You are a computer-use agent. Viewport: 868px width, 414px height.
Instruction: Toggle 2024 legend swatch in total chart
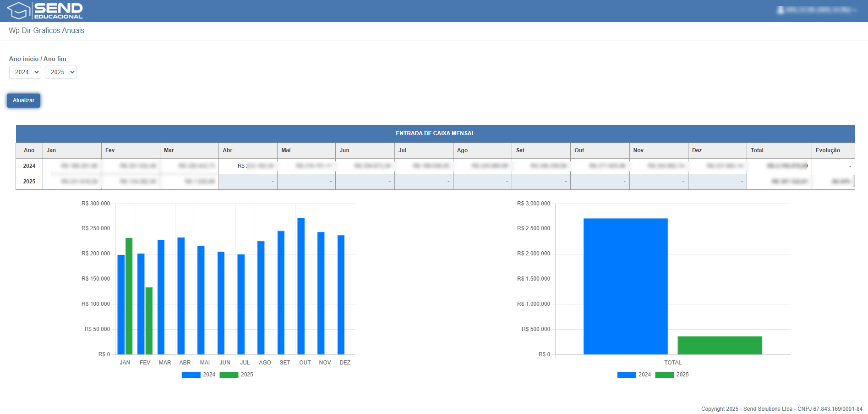[x=627, y=375]
